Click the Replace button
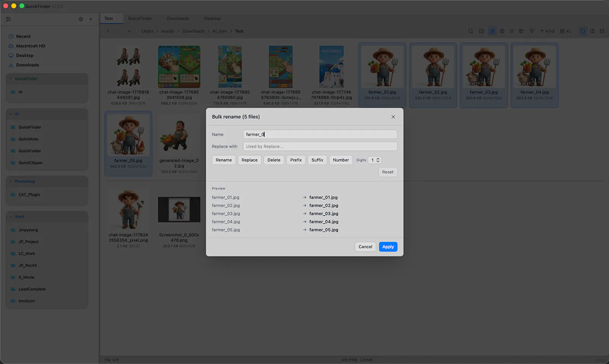Image resolution: width=609 pixels, height=364 pixels. 250,160
